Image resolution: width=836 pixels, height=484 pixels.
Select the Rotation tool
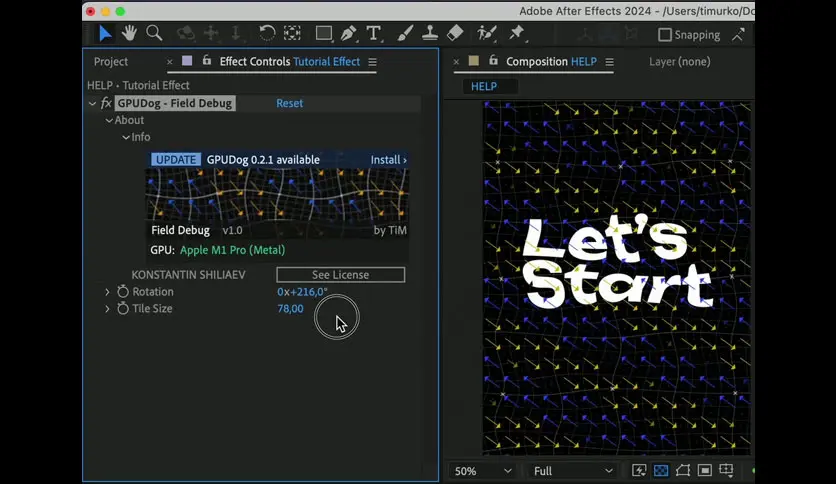267,34
